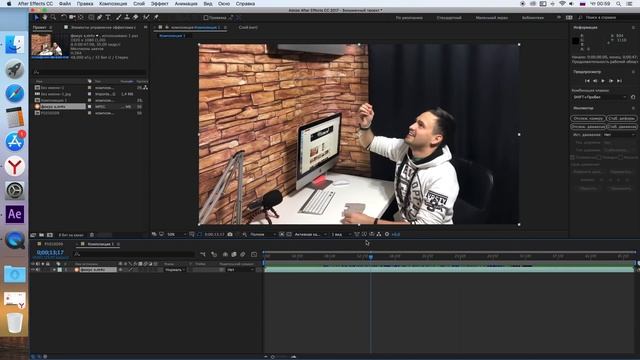Screen dimensions: 640x360
Task: Select the Brush tool
Action: [x=118, y=18]
